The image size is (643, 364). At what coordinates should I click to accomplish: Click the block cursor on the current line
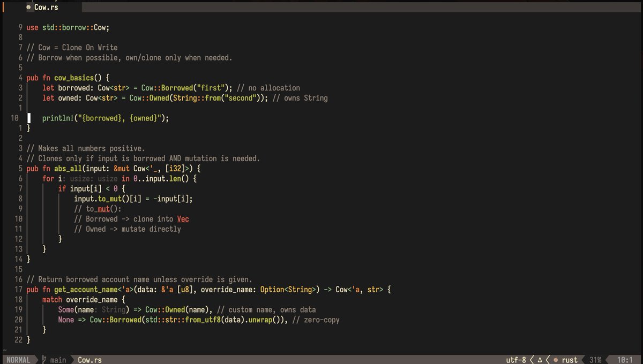29,118
